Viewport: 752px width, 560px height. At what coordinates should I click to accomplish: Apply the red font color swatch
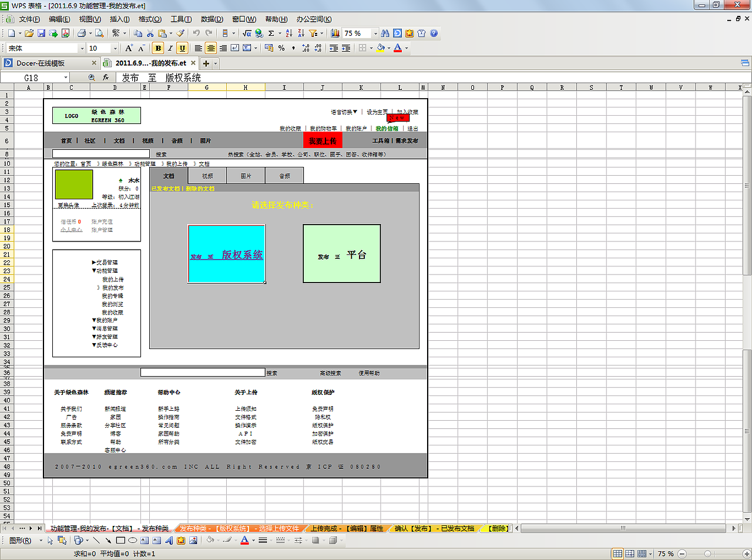(398, 48)
